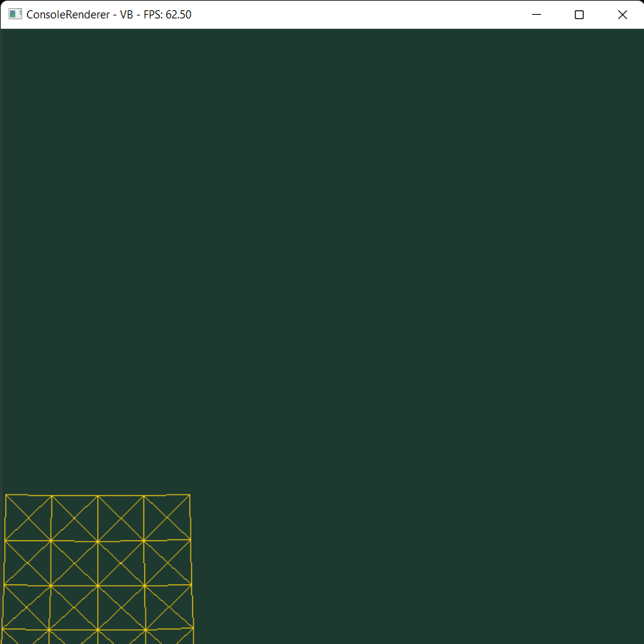Click the top-right corner of the wireframe grid
Image resolution: width=644 pixels, height=644 pixels.
pyautogui.click(x=191, y=494)
